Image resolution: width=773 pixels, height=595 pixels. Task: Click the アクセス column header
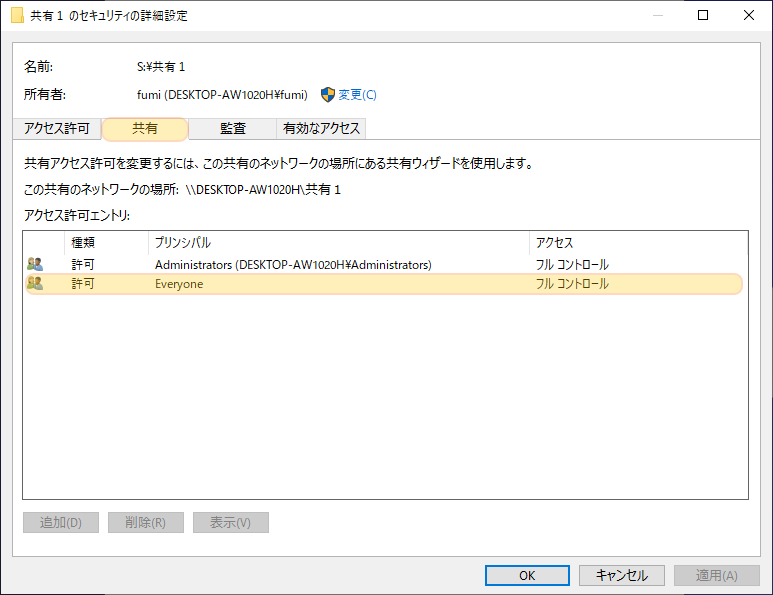638,243
